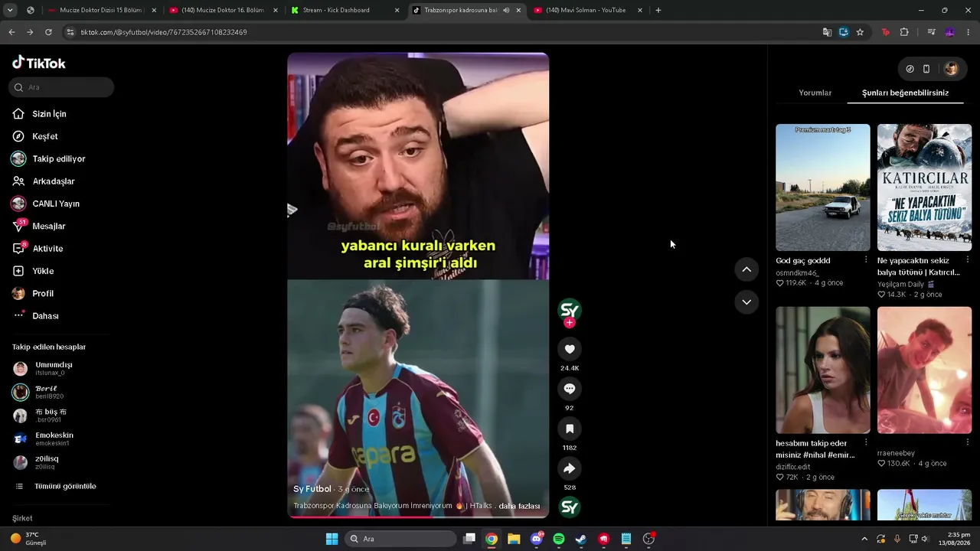
Task: Expand caption with daha fazlası
Action: (x=519, y=506)
